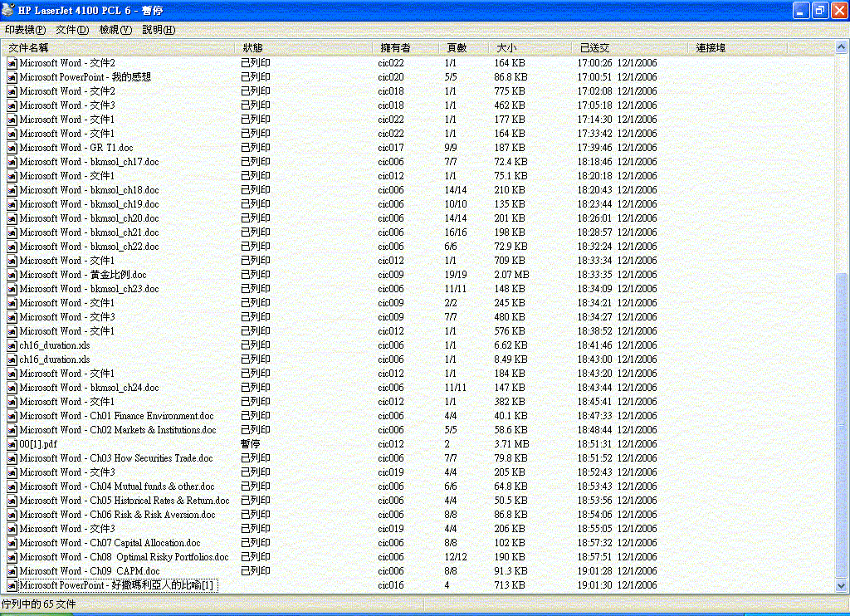Select the Ch02 Markets & Institutions.doc icon

tap(12, 430)
